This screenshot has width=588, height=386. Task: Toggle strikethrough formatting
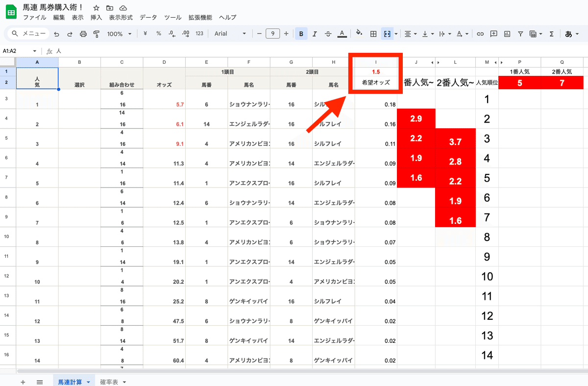pyautogui.click(x=328, y=34)
